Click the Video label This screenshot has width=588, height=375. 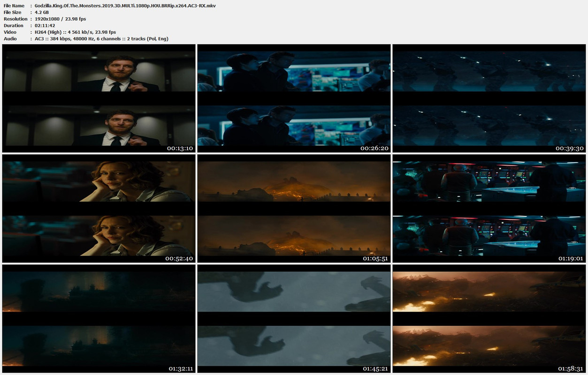(10, 32)
